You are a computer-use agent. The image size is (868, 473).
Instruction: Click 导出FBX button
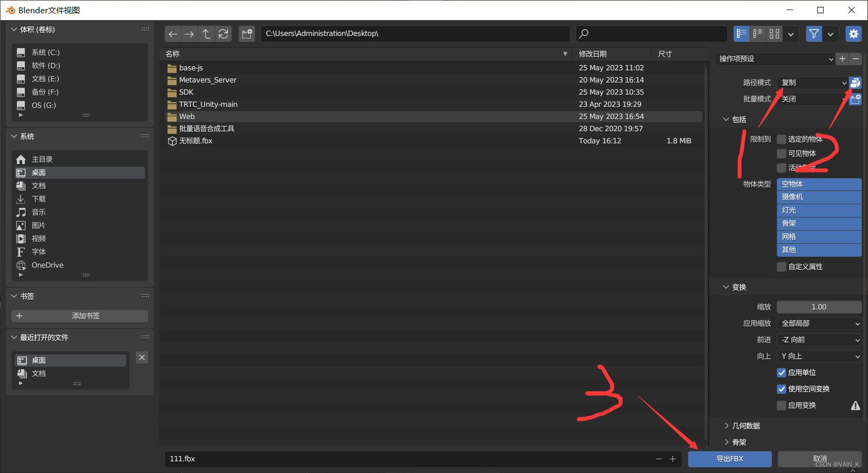coord(730,459)
